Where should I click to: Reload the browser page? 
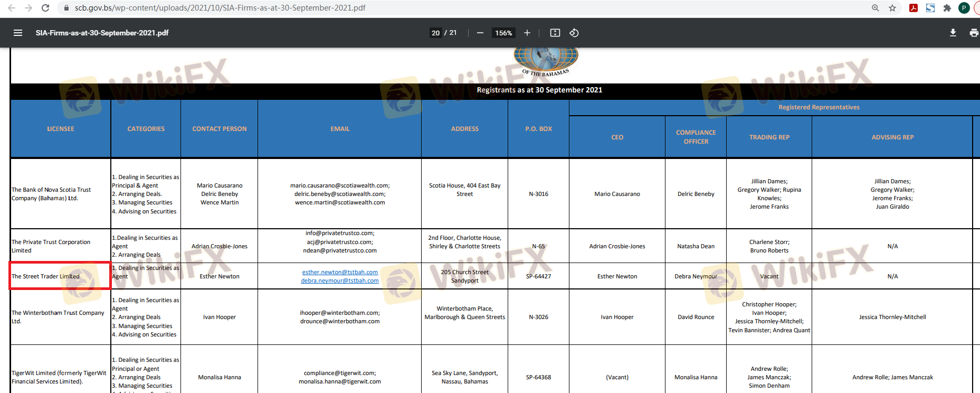pos(45,8)
